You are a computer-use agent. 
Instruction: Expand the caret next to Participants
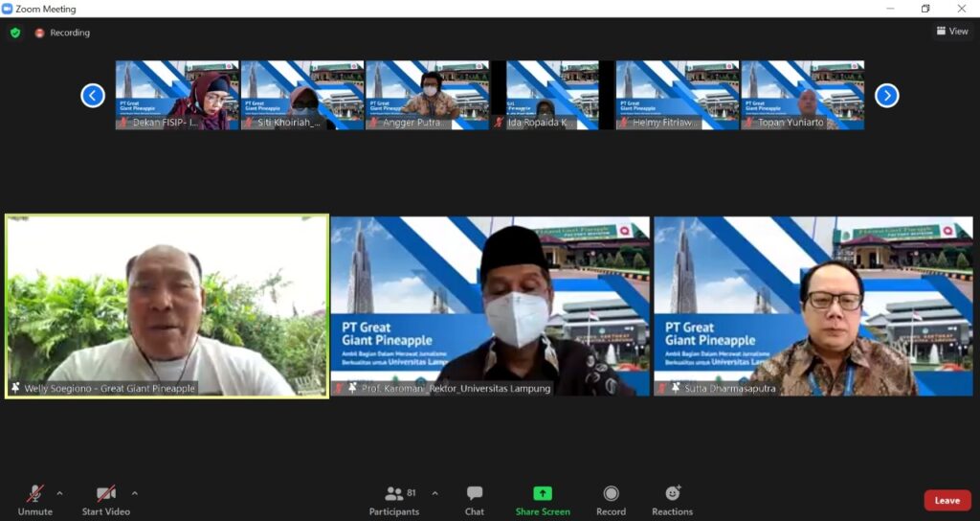tap(434, 494)
